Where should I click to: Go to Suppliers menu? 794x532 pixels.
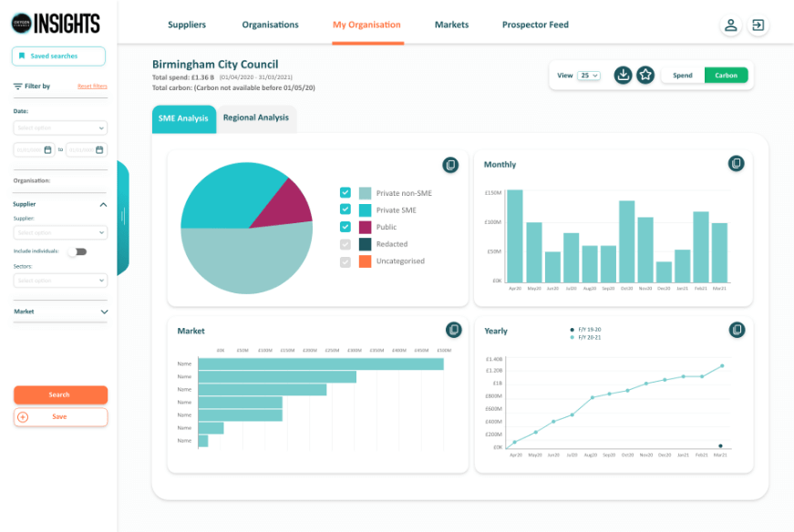(187, 25)
